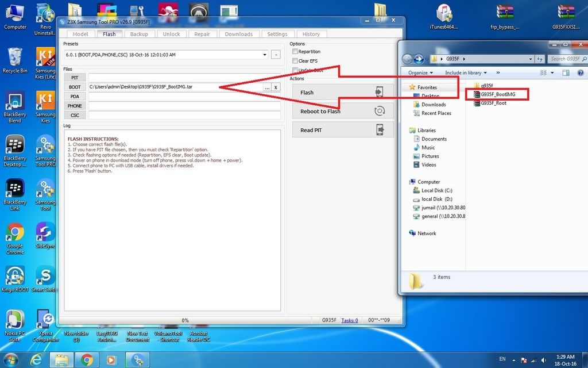
Task: Clear BOOT file path with X button
Action: coord(276,87)
